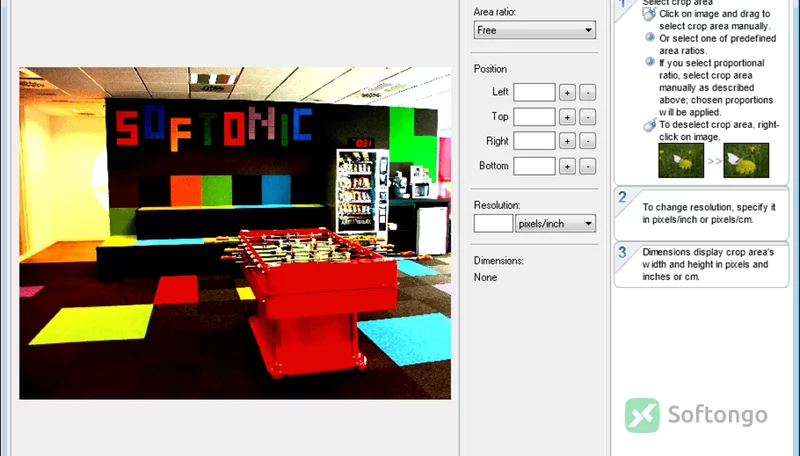
Task: Click the step 2 change resolution help text
Action: 709,214
